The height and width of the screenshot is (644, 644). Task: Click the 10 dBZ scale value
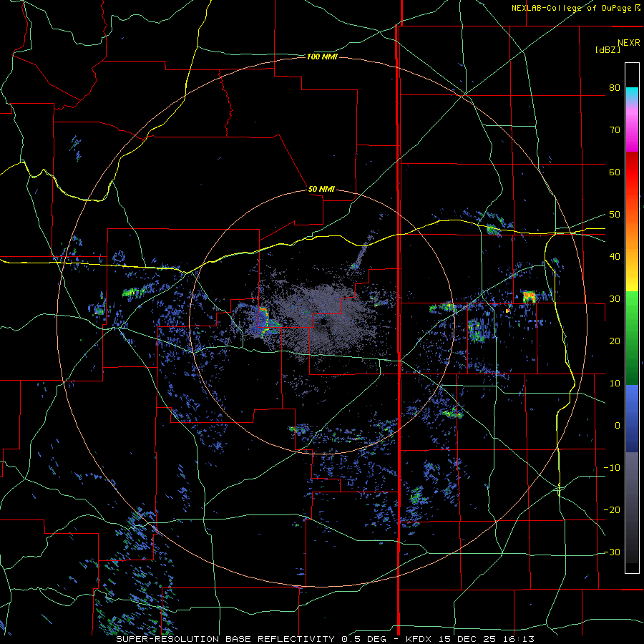pos(615,384)
